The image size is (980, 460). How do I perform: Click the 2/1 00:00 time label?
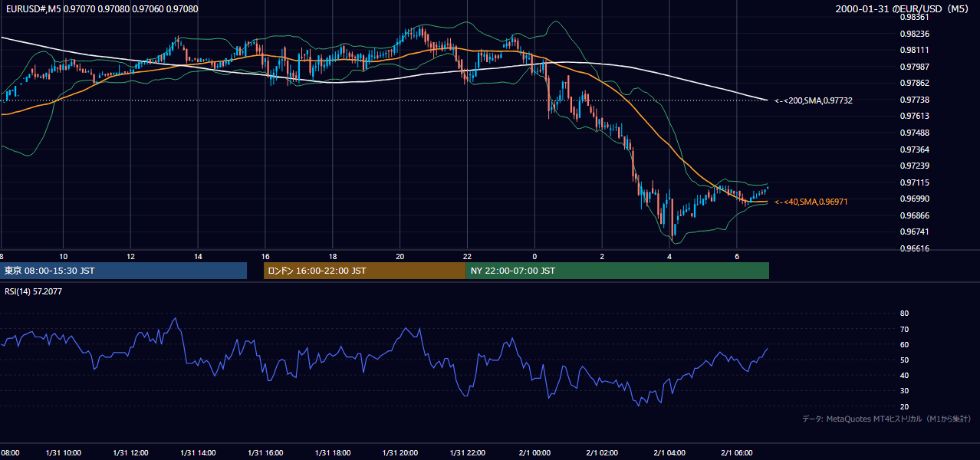click(x=534, y=452)
